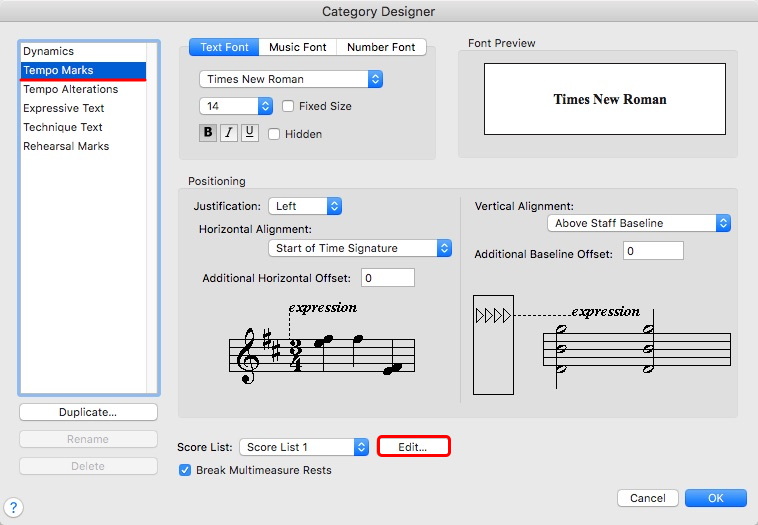Open the Vertical Alignment dropdown
Viewport: 758px width, 525px height.
pyautogui.click(x=639, y=223)
